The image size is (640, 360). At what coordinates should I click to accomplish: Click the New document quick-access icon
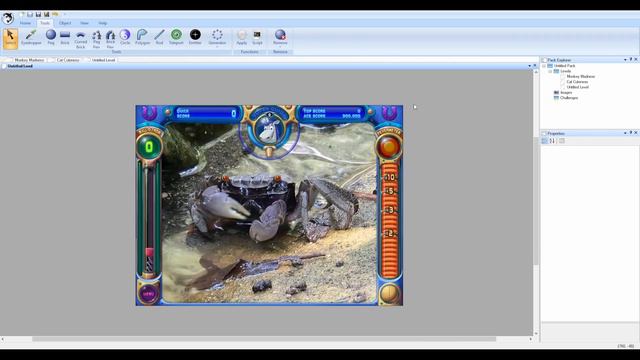pyautogui.click(x=22, y=14)
